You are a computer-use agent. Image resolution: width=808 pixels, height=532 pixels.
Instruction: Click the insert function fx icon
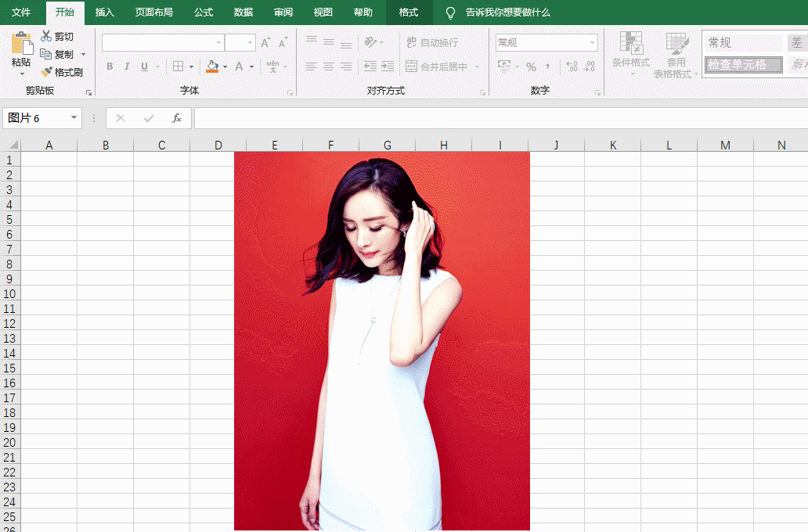tap(177, 118)
